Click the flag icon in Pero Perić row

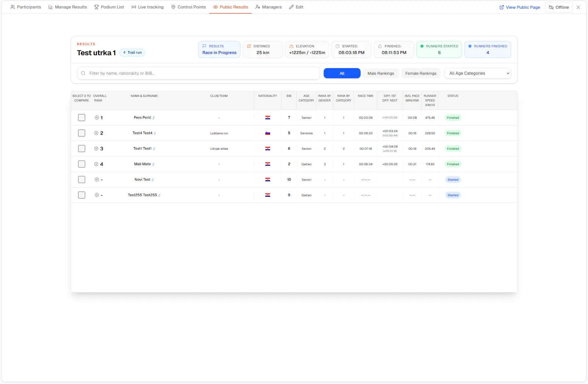268,118
